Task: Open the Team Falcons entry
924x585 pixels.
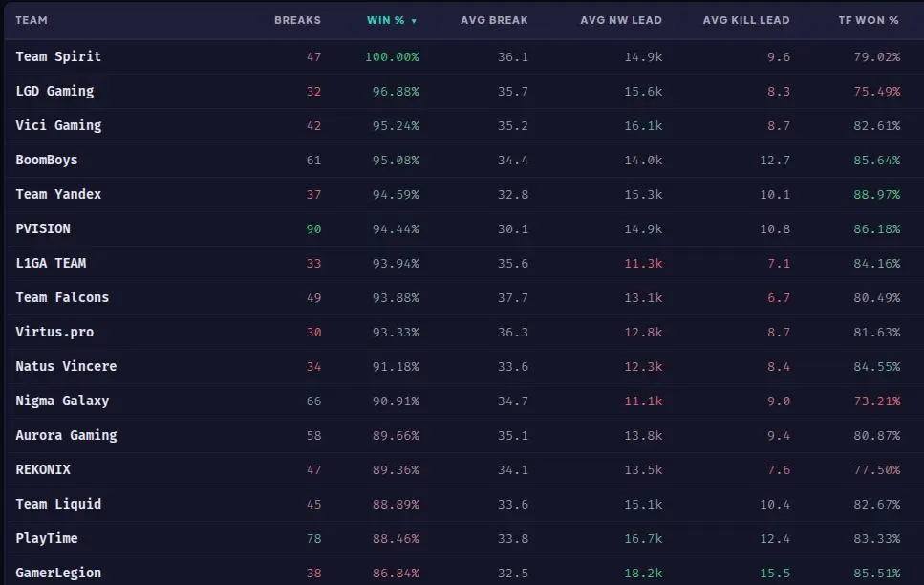Action: pyautogui.click(x=62, y=297)
